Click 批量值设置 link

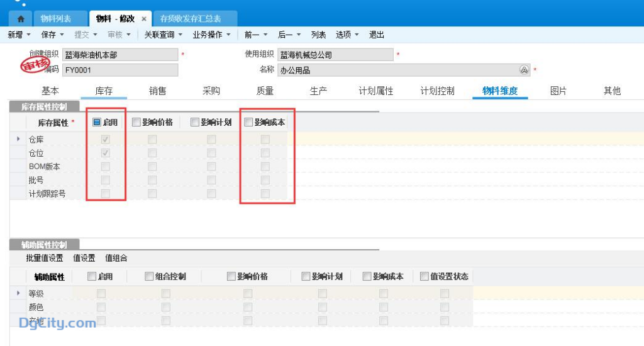[x=45, y=258]
